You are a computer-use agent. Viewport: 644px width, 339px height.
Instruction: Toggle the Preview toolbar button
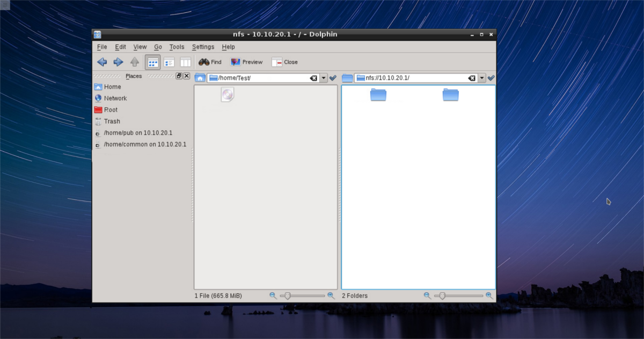point(246,62)
